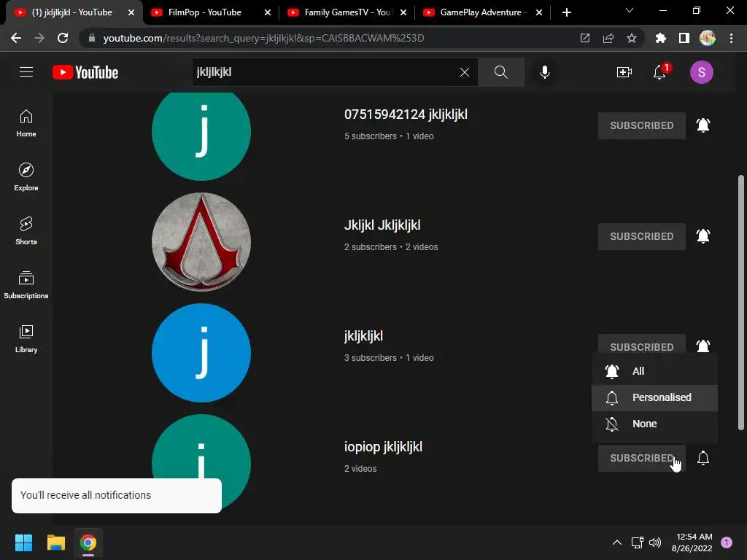Bookmark this page with the star
Viewport: 747px width, 560px height.
pos(631,38)
